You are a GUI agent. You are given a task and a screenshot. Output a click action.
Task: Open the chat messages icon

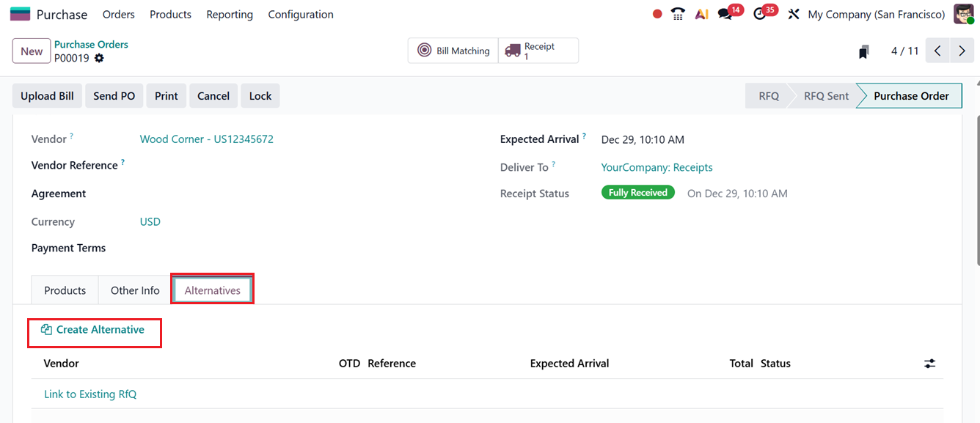click(x=725, y=14)
